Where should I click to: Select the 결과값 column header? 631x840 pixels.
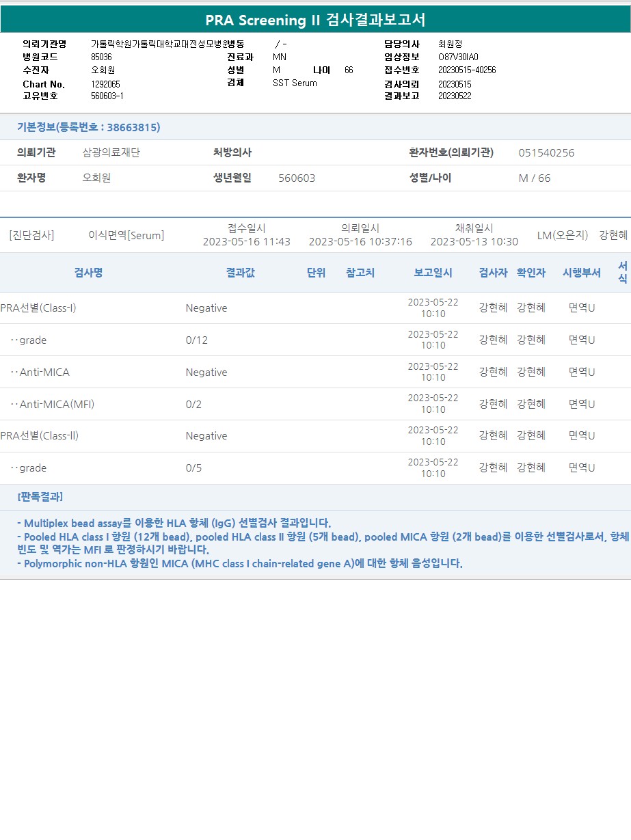tap(241, 273)
